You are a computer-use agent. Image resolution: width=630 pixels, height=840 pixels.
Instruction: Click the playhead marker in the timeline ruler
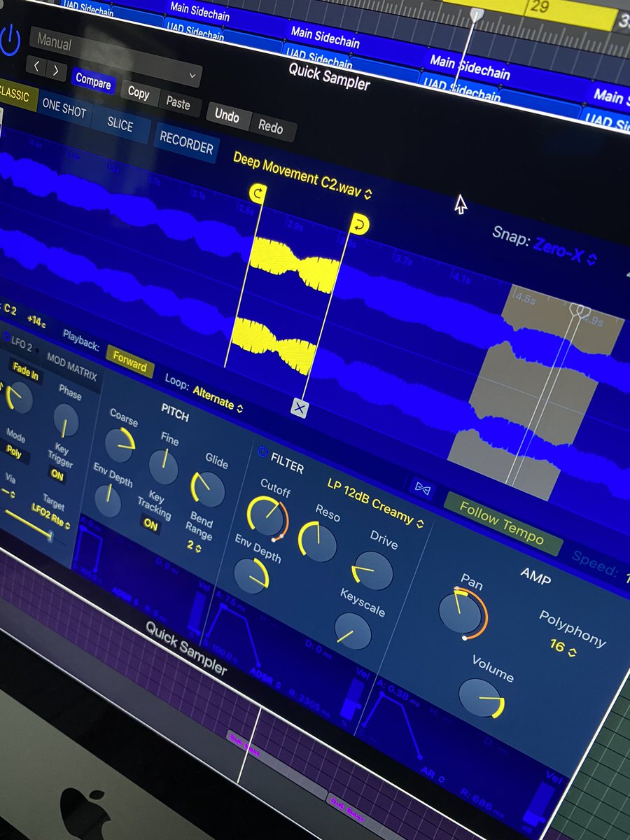click(476, 15)
